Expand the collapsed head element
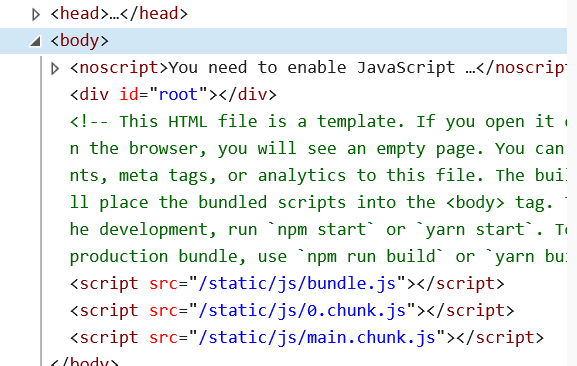 (36, 15)
